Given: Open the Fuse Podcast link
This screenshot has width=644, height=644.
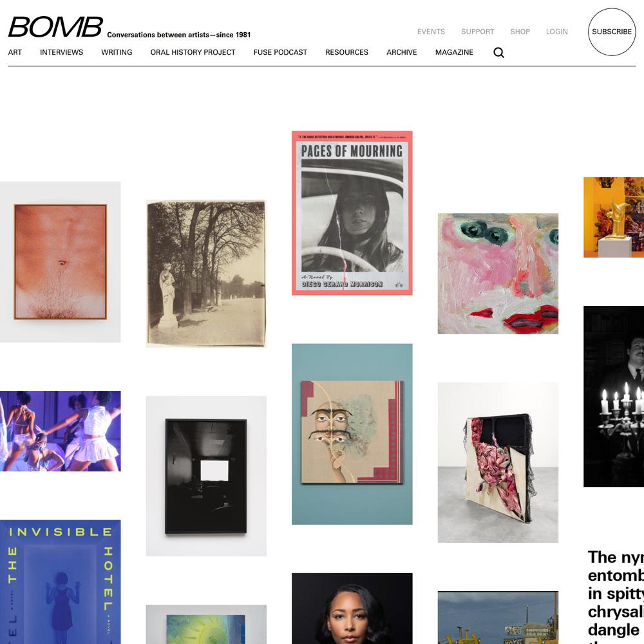Looking at the screenshot, I should 280,52.
